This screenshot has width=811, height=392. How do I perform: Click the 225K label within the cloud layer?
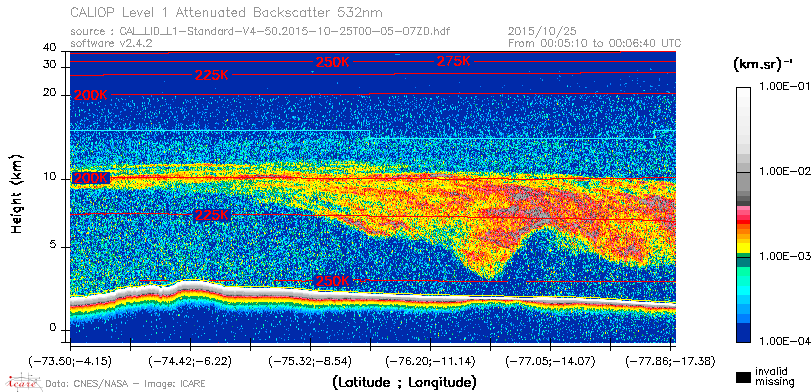click(x=212, y=215)
